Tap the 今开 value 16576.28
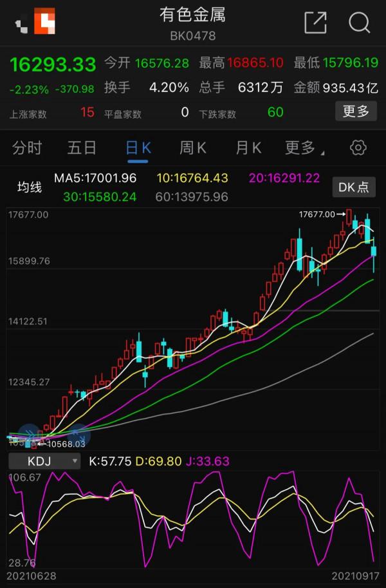Screen dimensions: 386x588 [162, 63]
